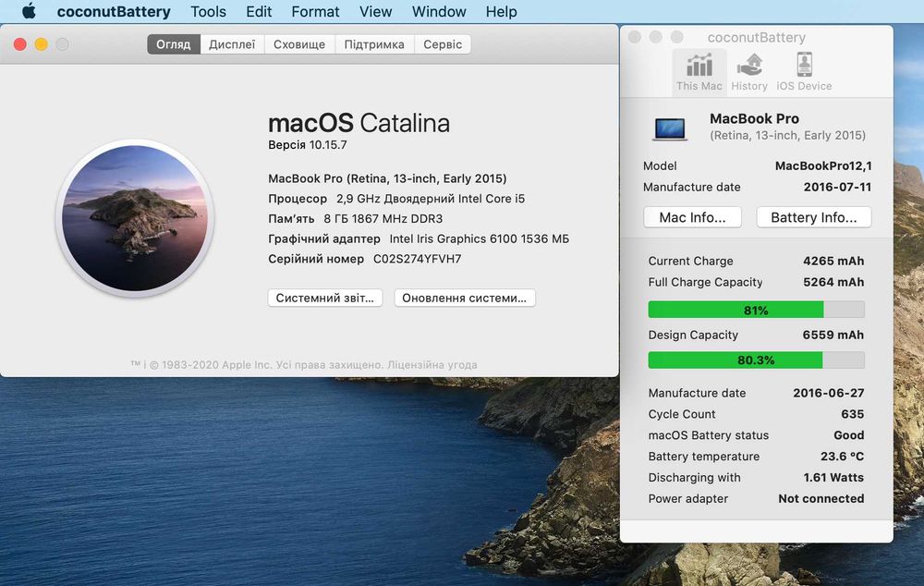Viewport: 924px width, 586px height.
Task: Switch to the Дисплеї tab
Action: pyautogui.click(x=232, y=44)
